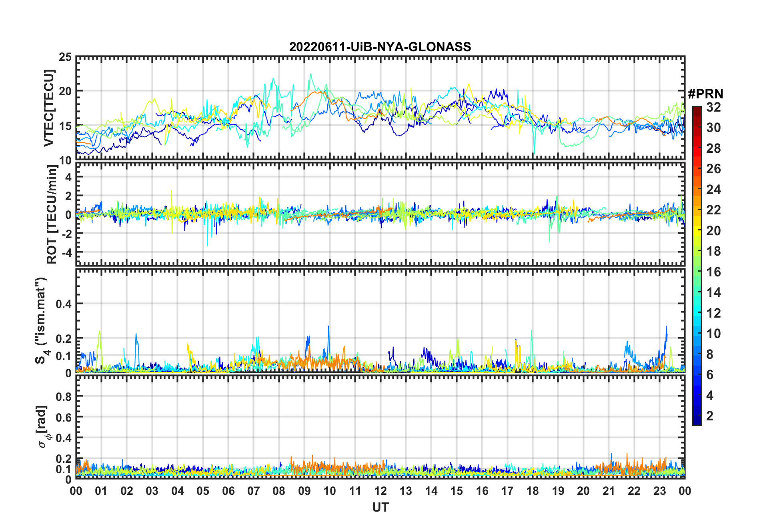The height and width of the screenshot is (532, 761).
Task: Click x-axis tick label 12
Action: (380, 491)
